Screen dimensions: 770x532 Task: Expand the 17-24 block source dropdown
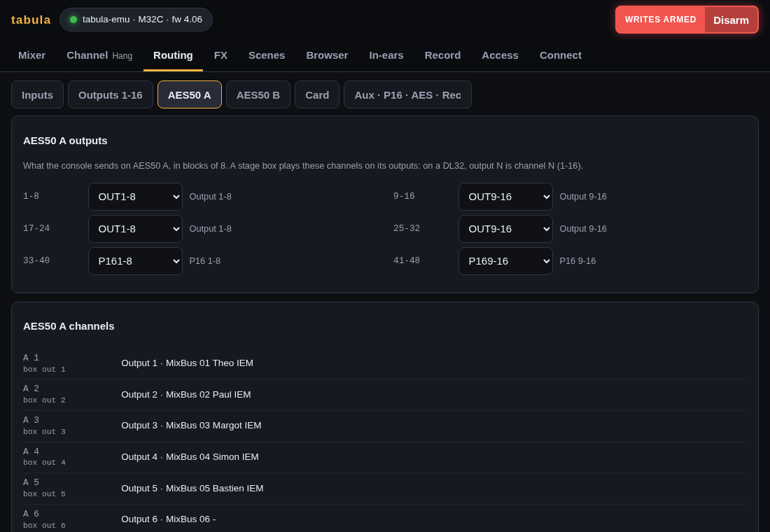[135, 229]
